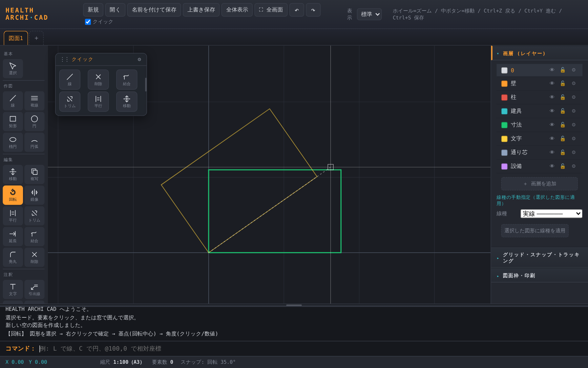588x368 pixels.
Task: Redo with the forward arrow button
Action: [x=313, y=10]
